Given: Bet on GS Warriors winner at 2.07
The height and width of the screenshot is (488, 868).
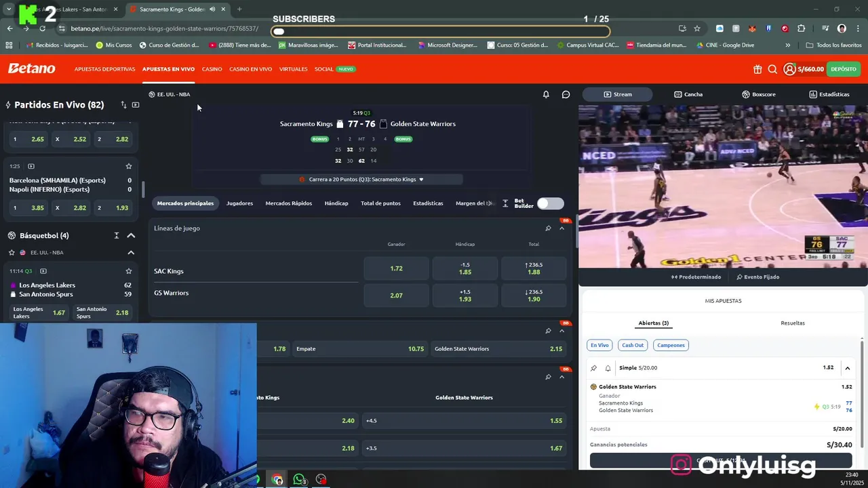Looking at the screenshot, I should (x=396, y=296).
